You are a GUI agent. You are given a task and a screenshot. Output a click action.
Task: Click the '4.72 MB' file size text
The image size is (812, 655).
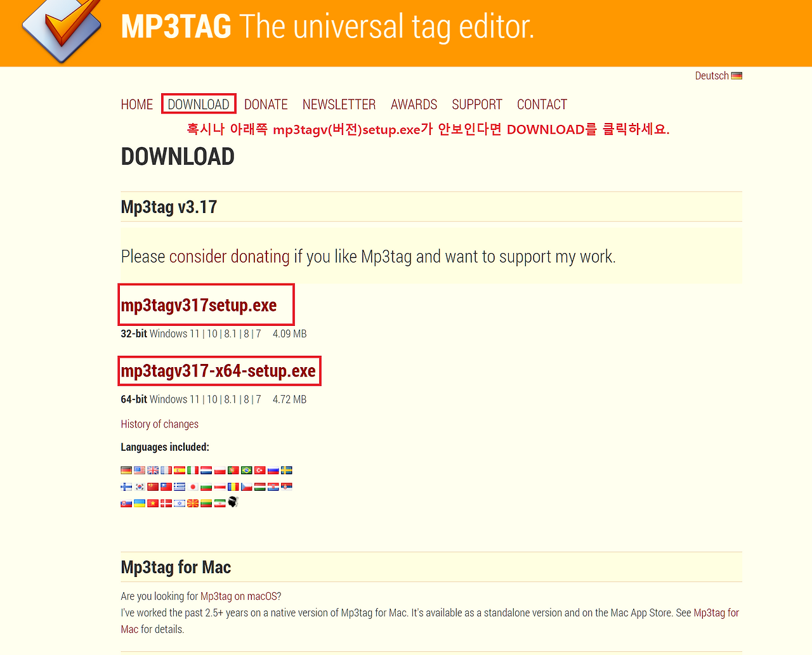click(x=290, y=399)
